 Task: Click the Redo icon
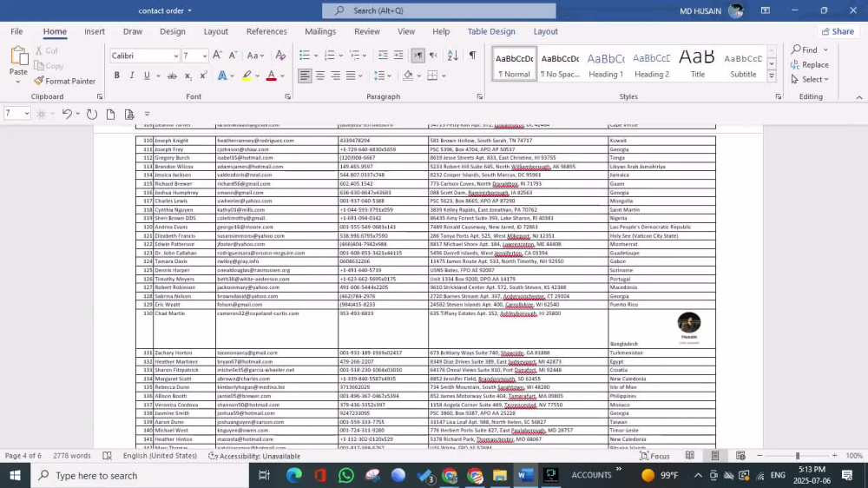click(92, 114)
